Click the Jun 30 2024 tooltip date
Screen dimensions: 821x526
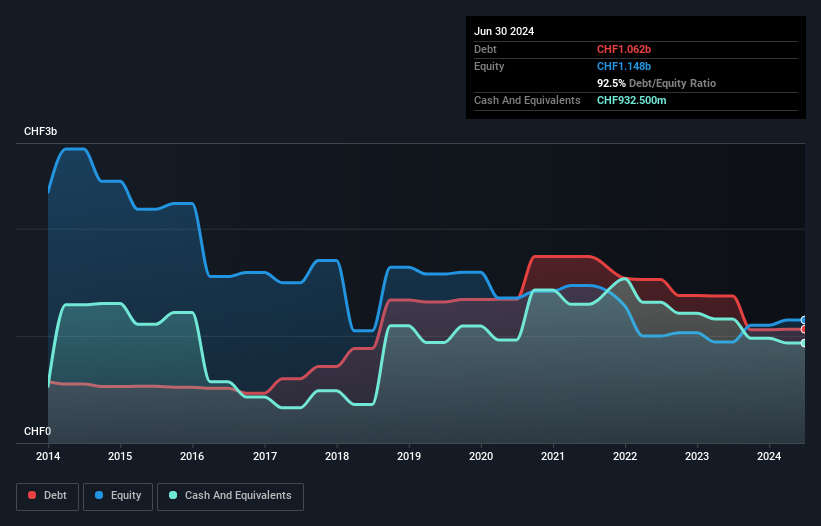504,31
